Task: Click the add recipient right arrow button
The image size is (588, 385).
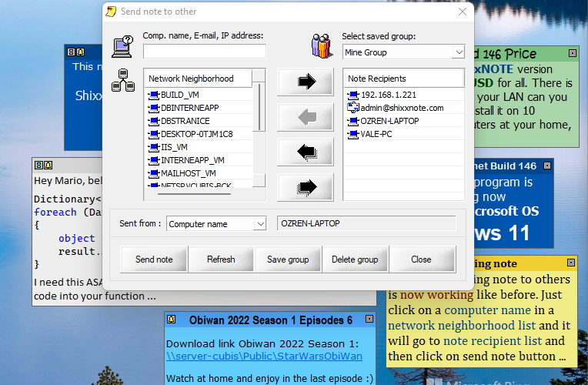Action: (x=306, y=82)
